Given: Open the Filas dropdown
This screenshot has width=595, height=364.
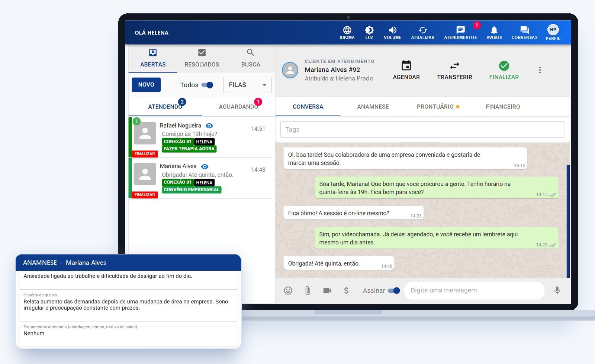Looking at the screenshot, I should click(x=247, y=85).
